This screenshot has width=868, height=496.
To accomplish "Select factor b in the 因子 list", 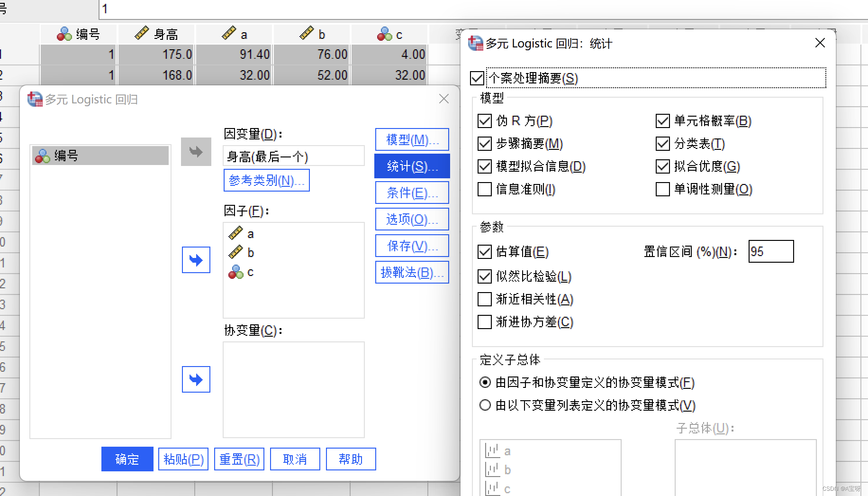I will coord(242,253).
